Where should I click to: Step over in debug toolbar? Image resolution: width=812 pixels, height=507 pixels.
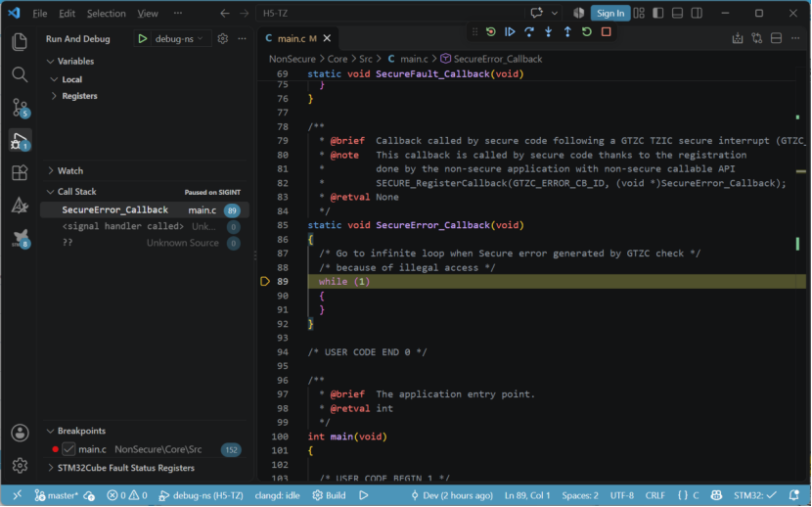tap(528, 31)
